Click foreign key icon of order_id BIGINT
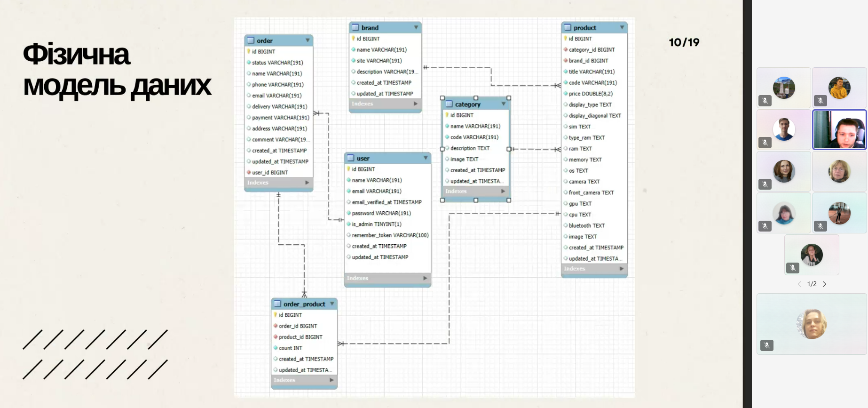The height and width of the screenshot is (408, 868). click(276, 326)
